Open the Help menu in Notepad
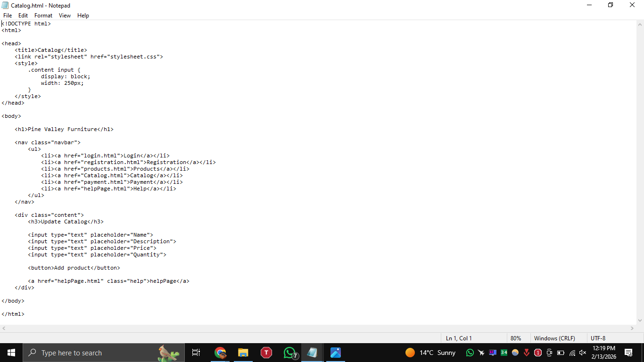The width and height of the screenshot is (644, 362). [x=83, y=16]
